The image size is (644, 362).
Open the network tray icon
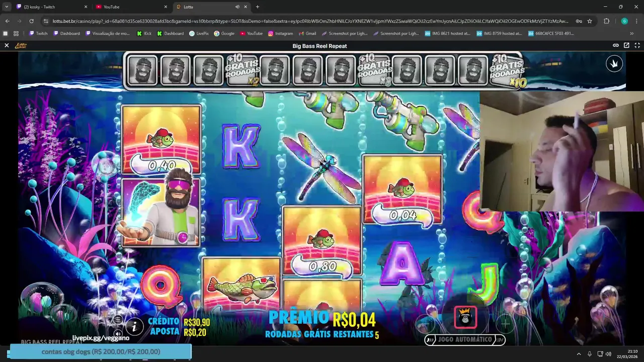[x=600, y=354]
